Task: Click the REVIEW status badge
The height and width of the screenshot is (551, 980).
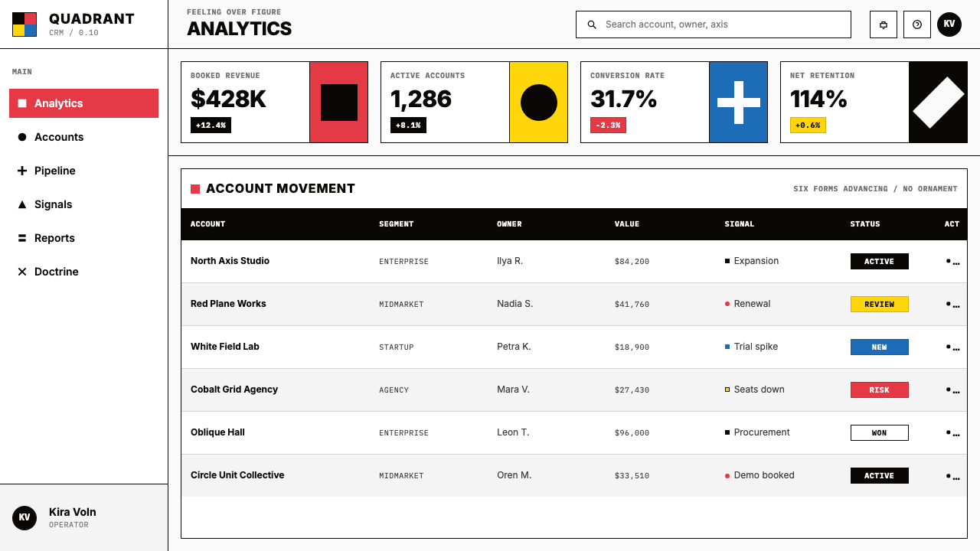Action: (x=880, y=305)
